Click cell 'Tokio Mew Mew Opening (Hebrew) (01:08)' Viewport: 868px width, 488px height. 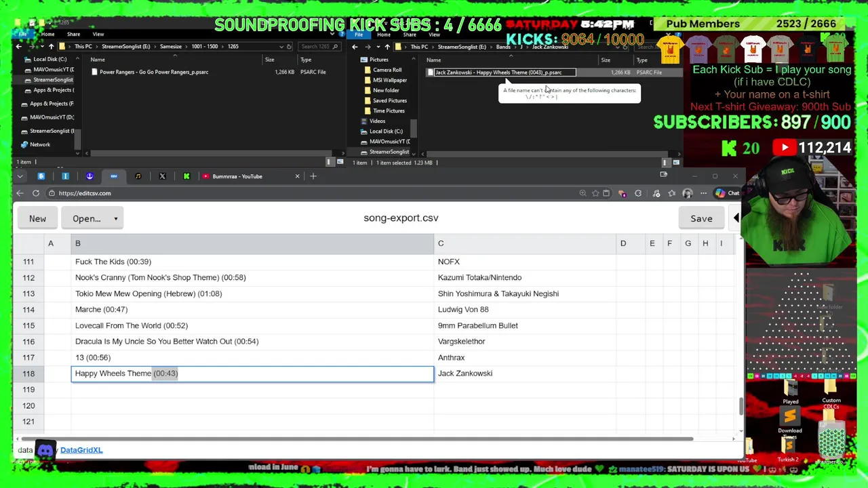pyautogui.click(x=252, y=293)
